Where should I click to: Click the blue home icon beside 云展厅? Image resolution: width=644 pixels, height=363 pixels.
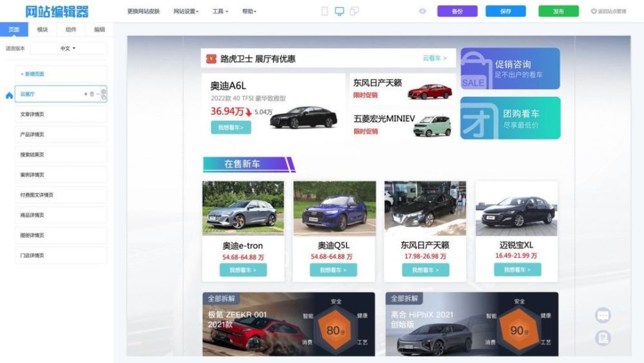pos(9,95)
